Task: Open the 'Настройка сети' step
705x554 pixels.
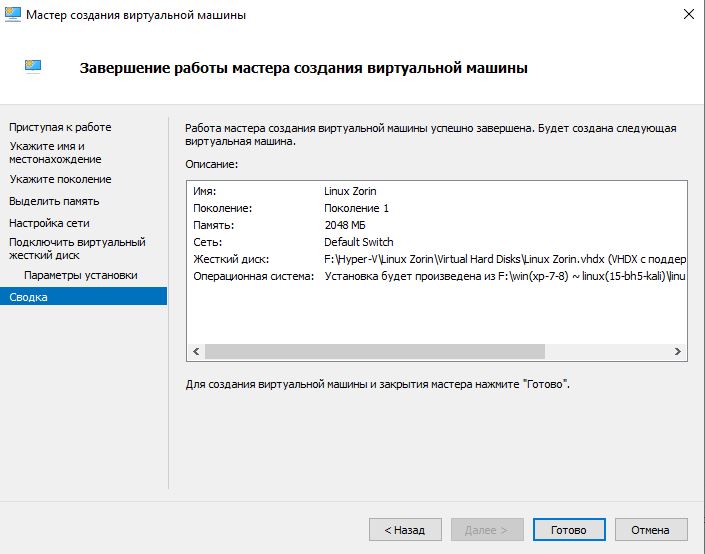Action: [x=49, y=223]
